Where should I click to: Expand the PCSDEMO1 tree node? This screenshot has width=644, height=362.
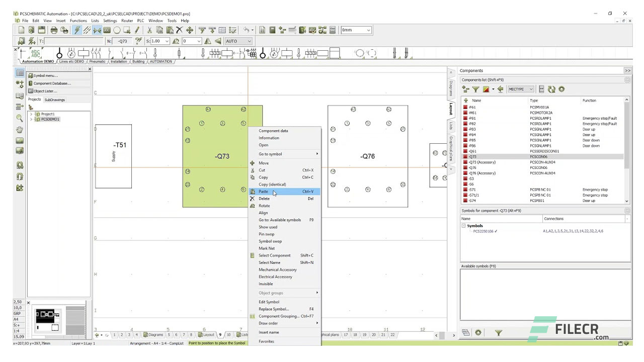[31, 119]
